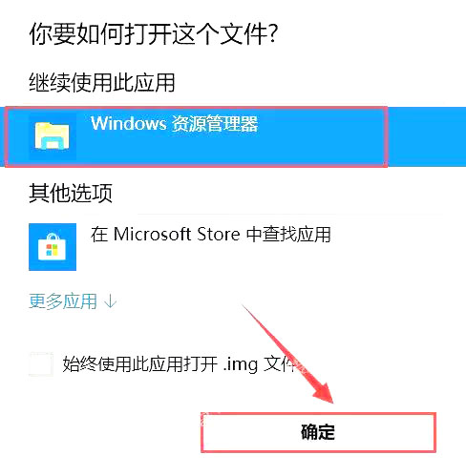The height and width of the screenshot is (476, 466).
Task: Click the 你要如何打开这个文件? dialog heading
Action: coord(154,33)
